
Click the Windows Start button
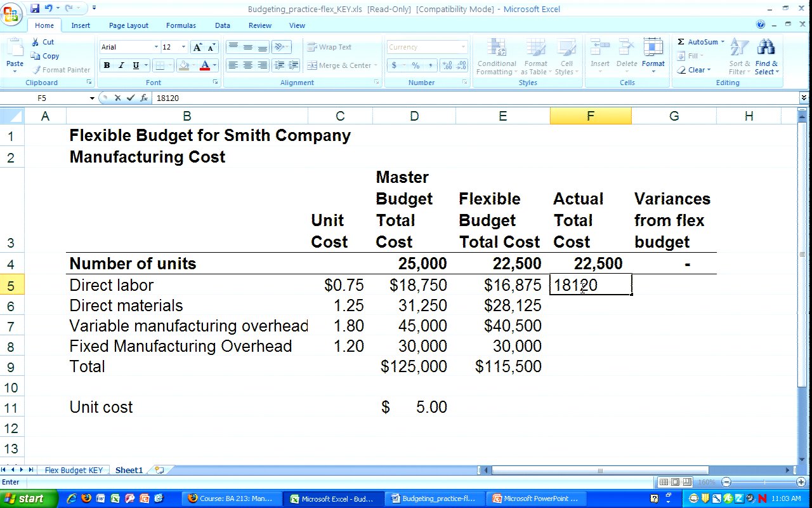[29, 498]
